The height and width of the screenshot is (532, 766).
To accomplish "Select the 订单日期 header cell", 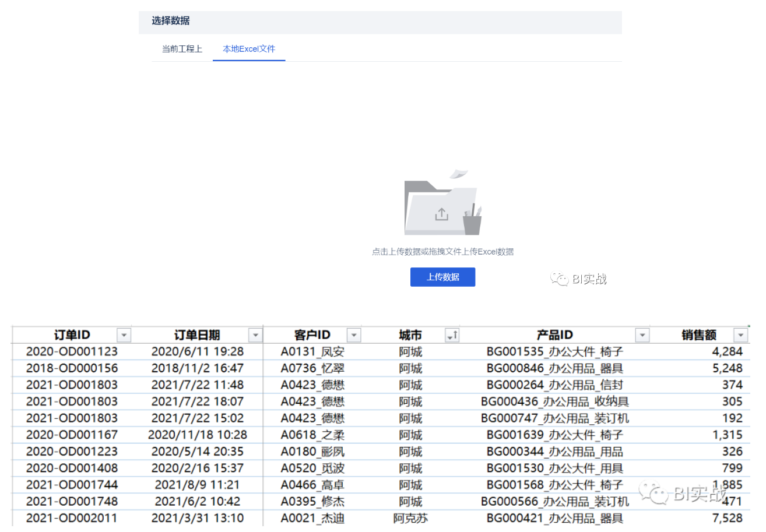I will [198, 335].
